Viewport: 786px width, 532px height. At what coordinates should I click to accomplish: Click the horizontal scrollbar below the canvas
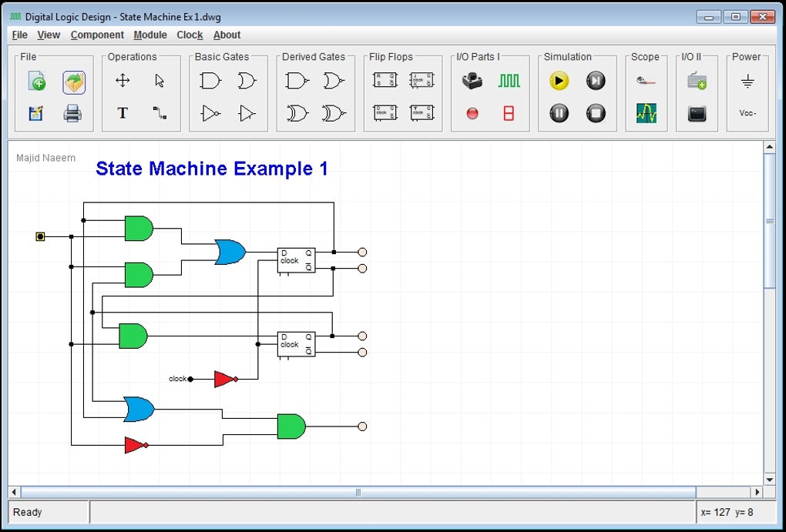point(357,491)
